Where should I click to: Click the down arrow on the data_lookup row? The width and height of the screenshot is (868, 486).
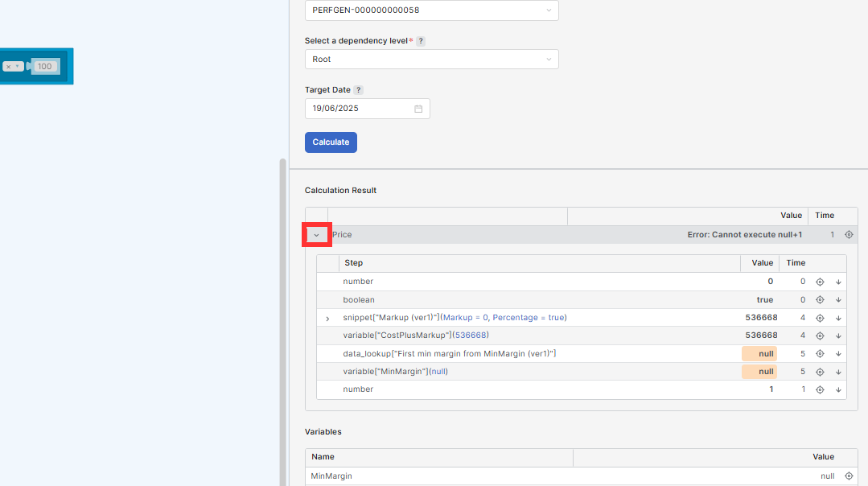tap(838, 353)
